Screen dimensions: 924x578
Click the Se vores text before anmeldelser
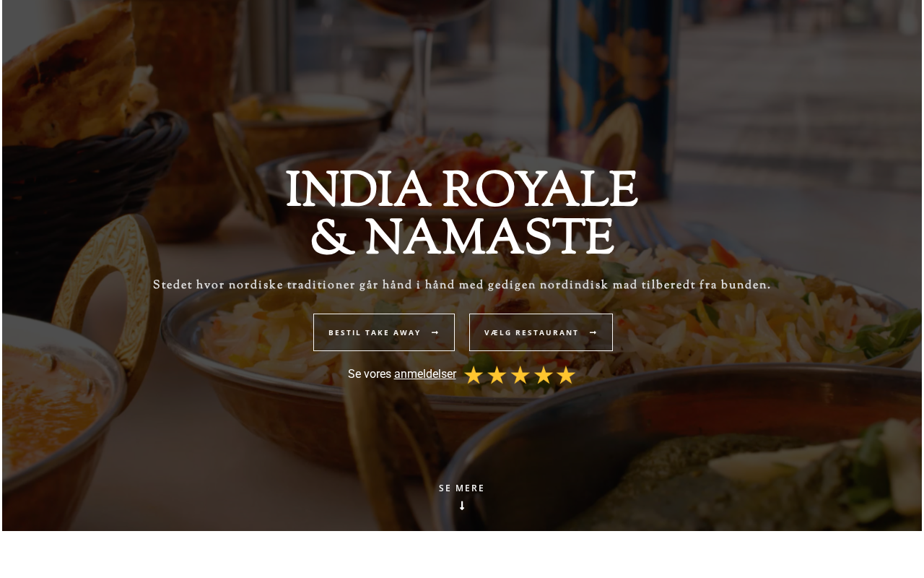(370, 374)
